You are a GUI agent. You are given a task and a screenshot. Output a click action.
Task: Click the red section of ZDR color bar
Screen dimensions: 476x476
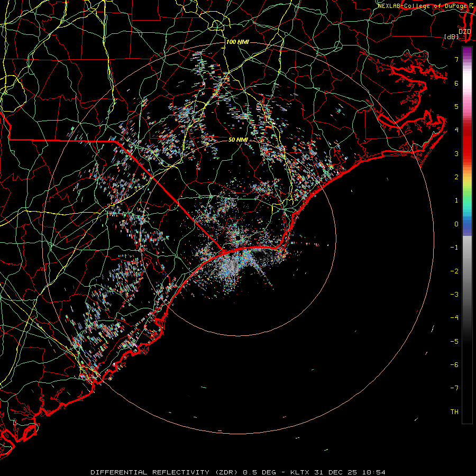click(x=467, y=143)
